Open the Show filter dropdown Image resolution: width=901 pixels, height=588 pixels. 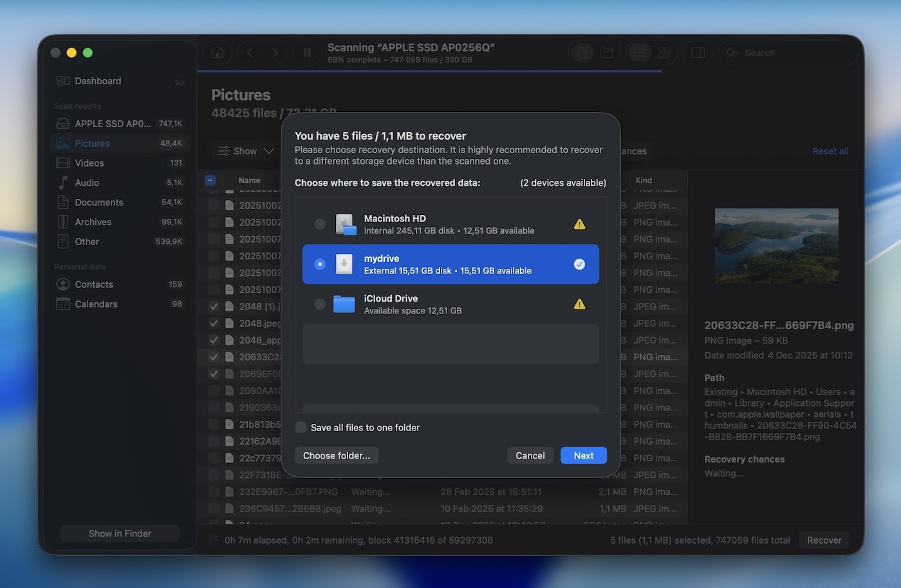coord(245,151)
